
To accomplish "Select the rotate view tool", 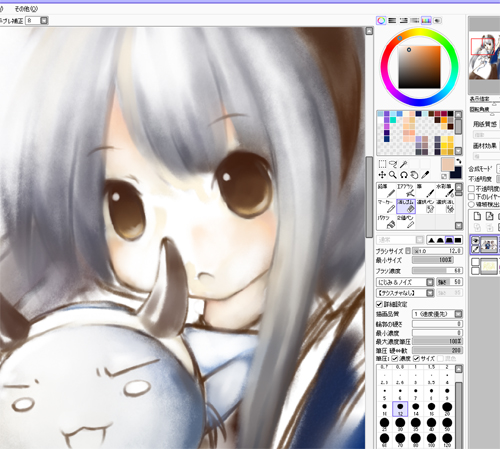I will pos(404,175).
